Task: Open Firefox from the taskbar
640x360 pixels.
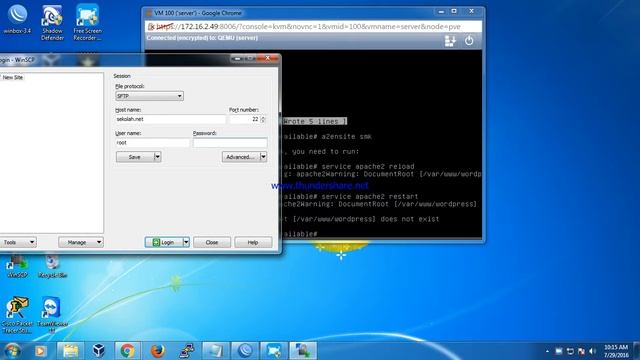Action: click(158, 351)
